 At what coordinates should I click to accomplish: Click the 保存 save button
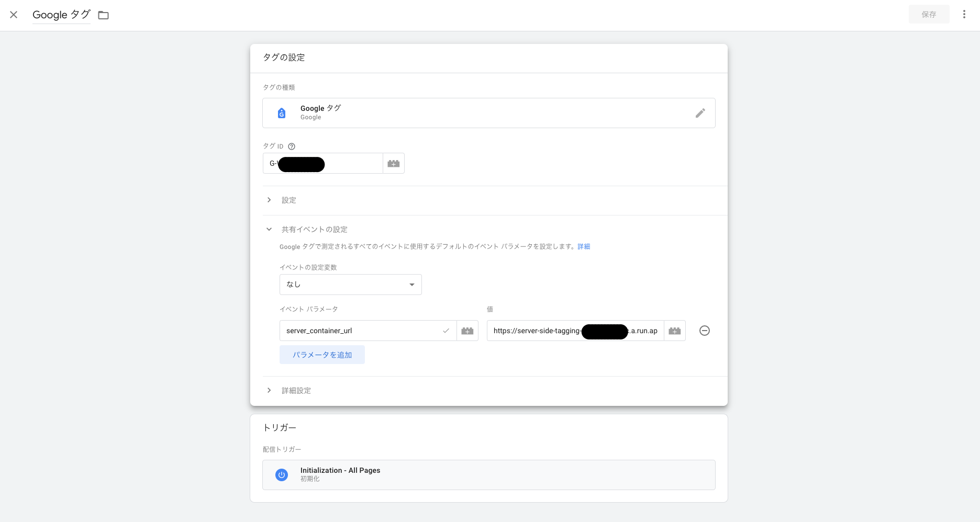point(929,15)
